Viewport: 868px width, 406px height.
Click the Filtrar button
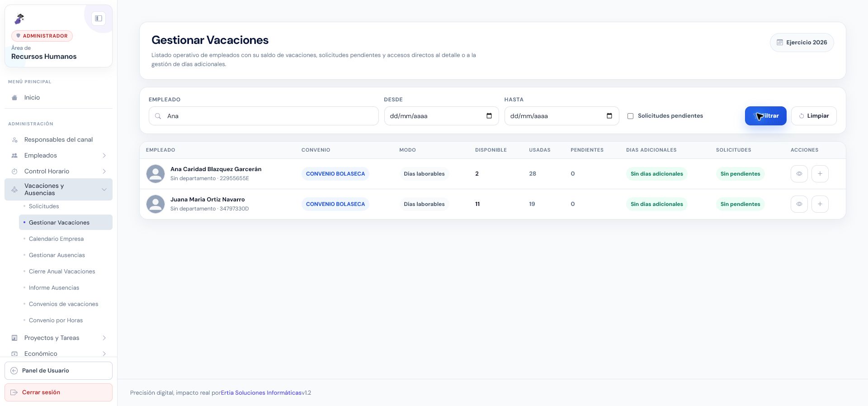765,116
